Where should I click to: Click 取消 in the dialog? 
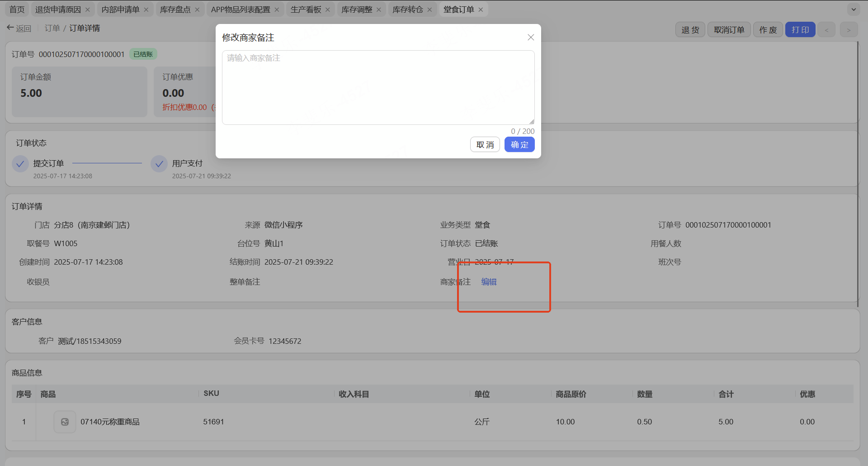(x=485, y=145)
